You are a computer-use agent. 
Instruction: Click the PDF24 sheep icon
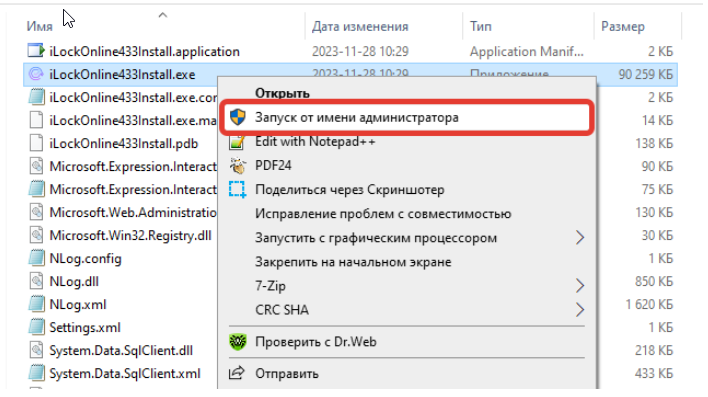click(x=238, y=166)
